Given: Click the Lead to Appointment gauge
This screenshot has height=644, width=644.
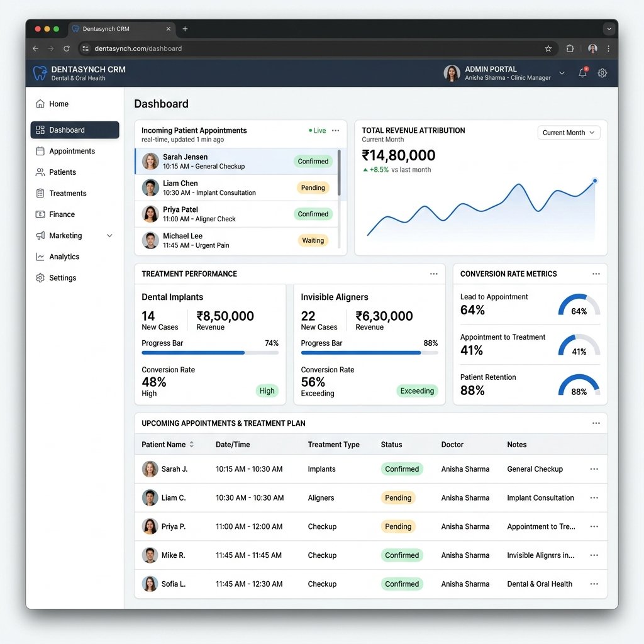Looking at the screenshot, I should [x=579, y=305].
